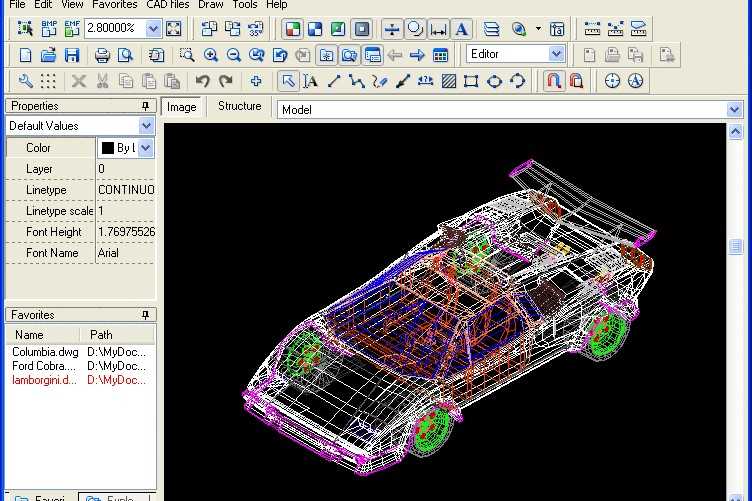Viewport: 752px width, 501px height.
Task: Open the Model layout dropdown
Action: pos(734,109)
